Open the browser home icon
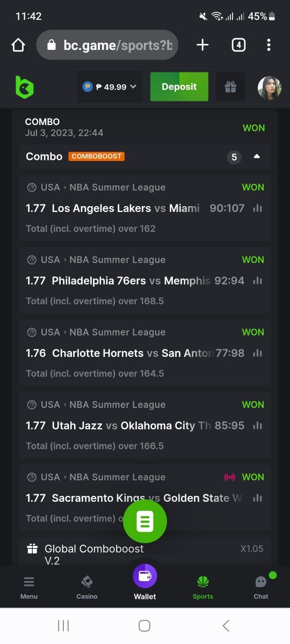Screen dimensions: 290x644 click(18, 45)
